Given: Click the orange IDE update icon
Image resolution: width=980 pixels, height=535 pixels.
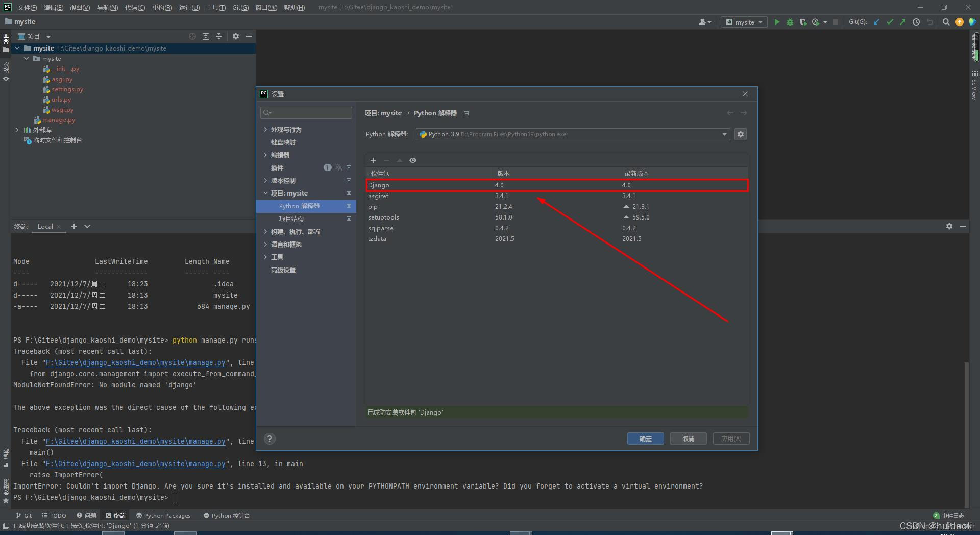Looking at the screenshot, I should (960, 22).
